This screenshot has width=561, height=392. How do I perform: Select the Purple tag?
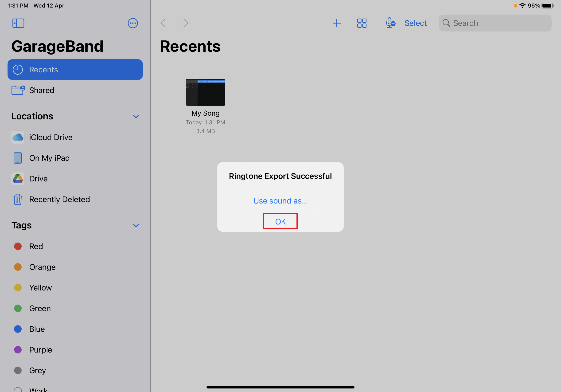click(x=75, y=350)
